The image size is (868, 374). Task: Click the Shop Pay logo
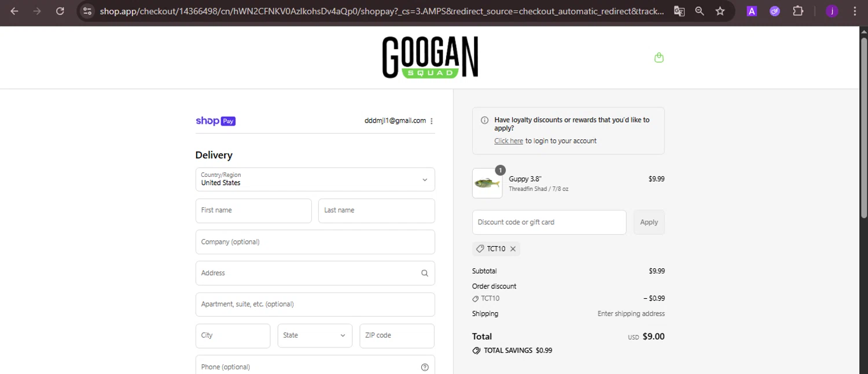pos(215,121)
